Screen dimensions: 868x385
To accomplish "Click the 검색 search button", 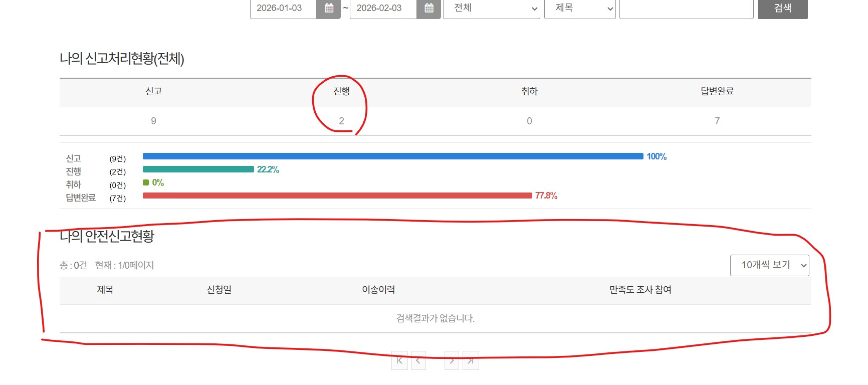I will [783, 8].
